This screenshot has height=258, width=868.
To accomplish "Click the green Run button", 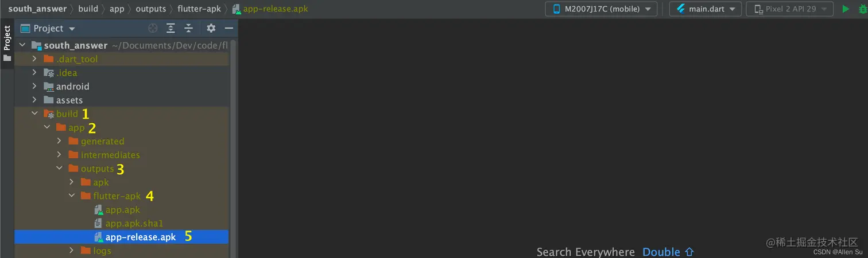I will [845, 9].
